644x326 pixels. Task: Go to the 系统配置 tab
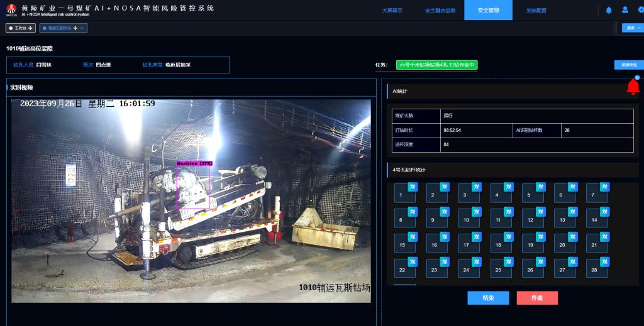click(536, 11)
